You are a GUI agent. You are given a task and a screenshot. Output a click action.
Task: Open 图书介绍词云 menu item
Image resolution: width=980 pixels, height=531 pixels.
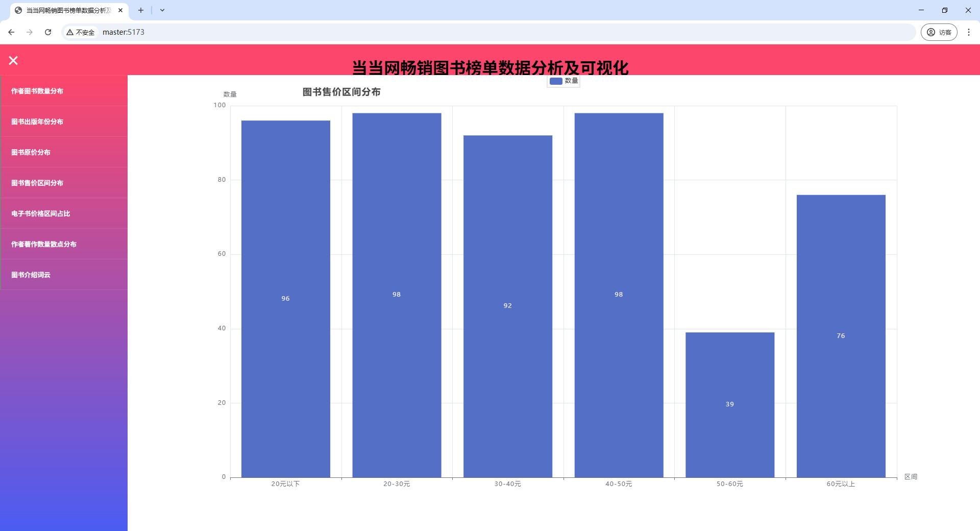tap(64, 275)
